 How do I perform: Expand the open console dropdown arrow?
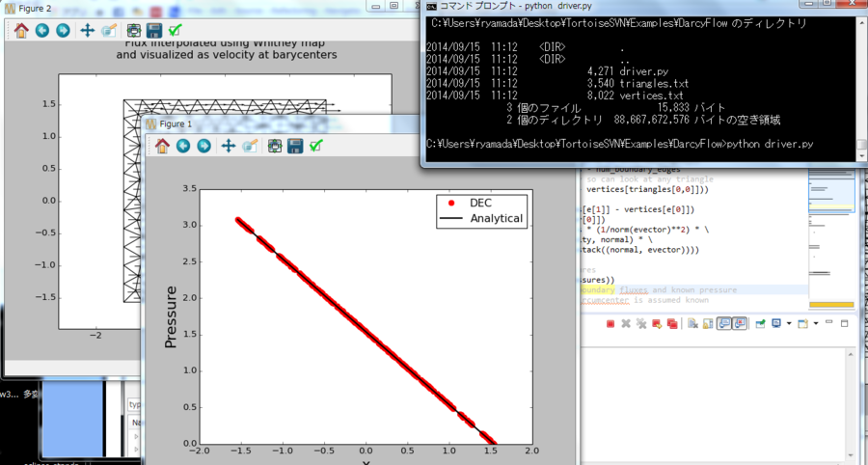point(816,324)
